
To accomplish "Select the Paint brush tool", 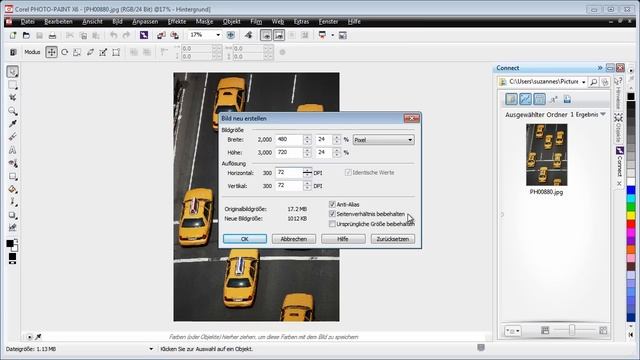I will [x=13, y=202].
